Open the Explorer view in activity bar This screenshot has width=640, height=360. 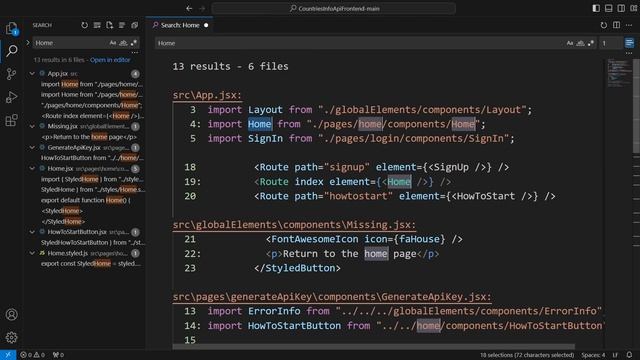click(x=11, y=28)
